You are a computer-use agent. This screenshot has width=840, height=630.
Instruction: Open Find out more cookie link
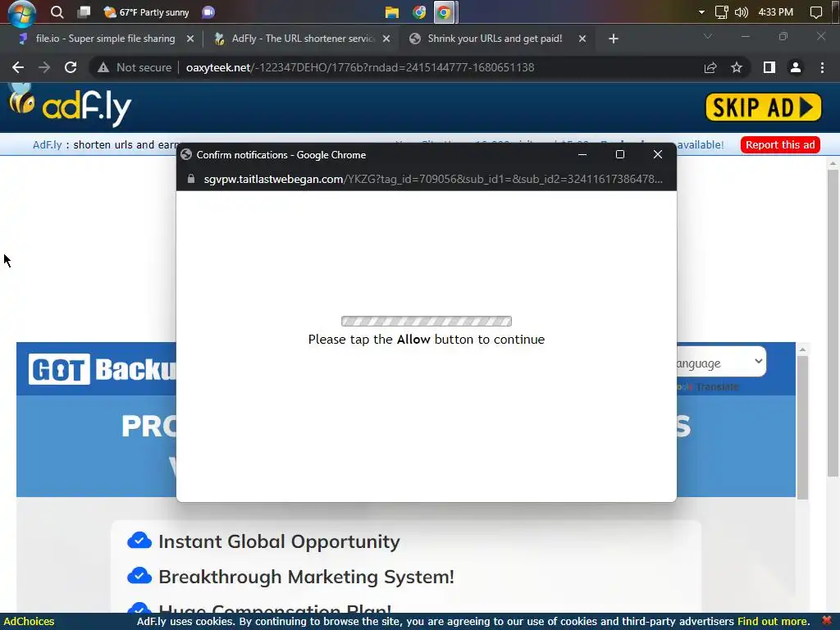point(774,622)
